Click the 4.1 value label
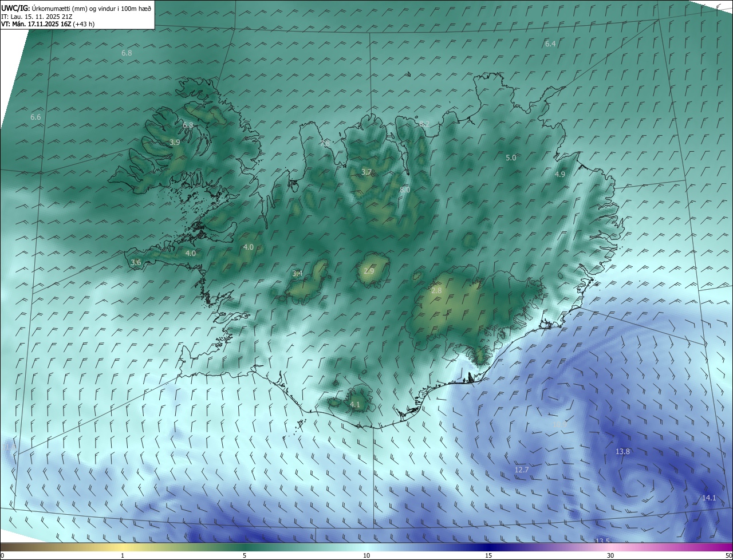The height and width of the screenshot is (560, 733). click(x=354, y=404)
